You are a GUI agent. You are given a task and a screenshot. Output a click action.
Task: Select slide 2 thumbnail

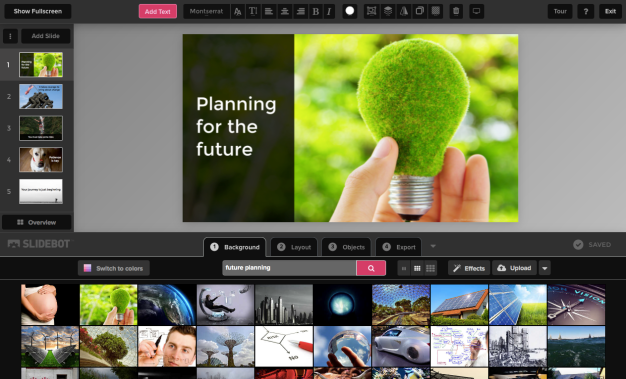41,96
